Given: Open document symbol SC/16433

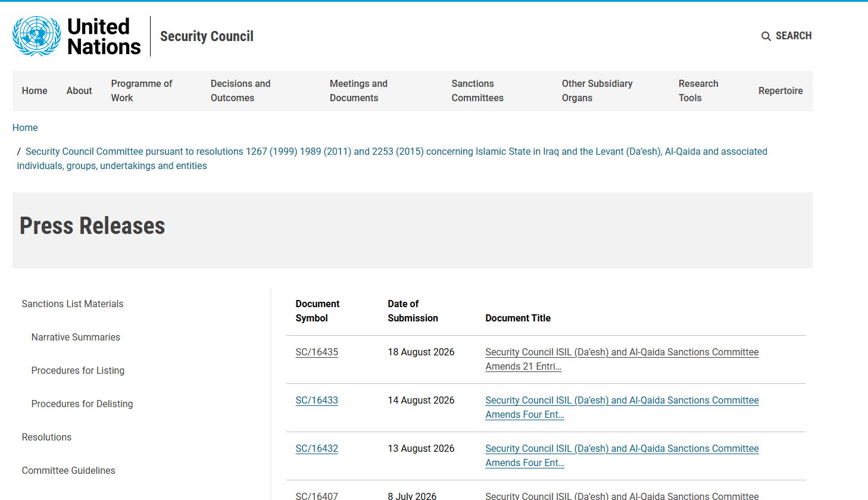Looking at the screenshot, I should click(317, 401).
